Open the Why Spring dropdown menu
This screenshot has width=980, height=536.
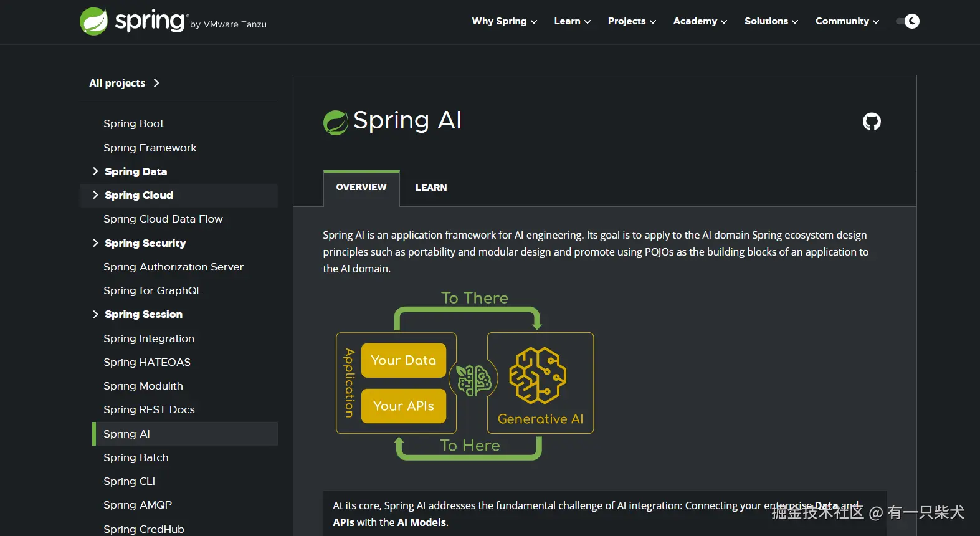point(504,21)
